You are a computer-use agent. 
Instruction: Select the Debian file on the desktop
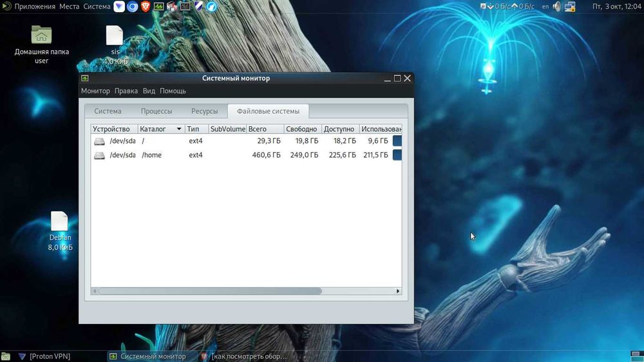[x=60, y=231]
